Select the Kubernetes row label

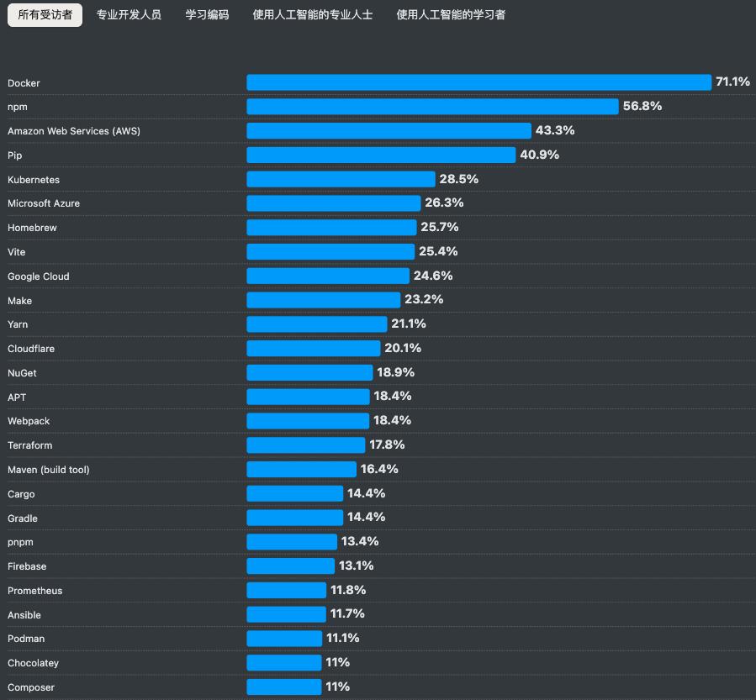34,179
